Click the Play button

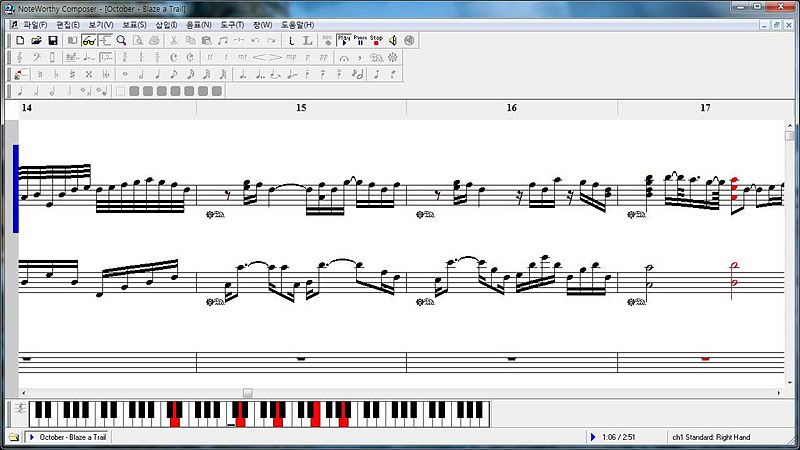[344, 40]
